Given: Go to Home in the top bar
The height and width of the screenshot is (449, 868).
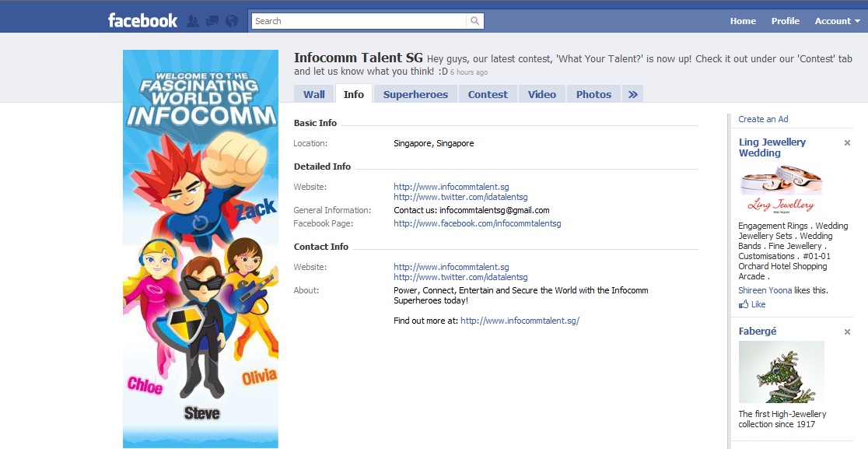Looking at the screenshot, I should click(x=743, y=21).
